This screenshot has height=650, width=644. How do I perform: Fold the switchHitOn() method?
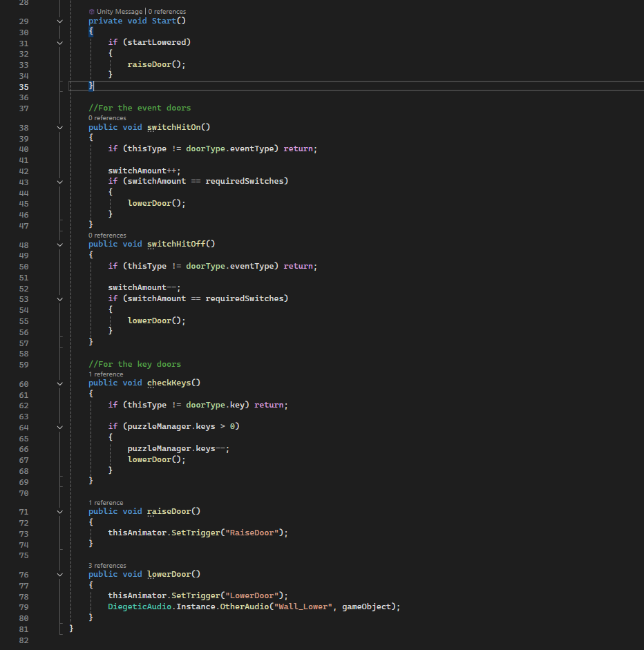[60, 128]
